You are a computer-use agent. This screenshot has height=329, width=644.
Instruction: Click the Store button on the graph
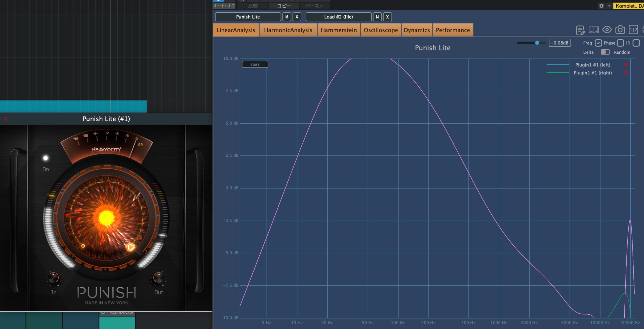[255, 64]
